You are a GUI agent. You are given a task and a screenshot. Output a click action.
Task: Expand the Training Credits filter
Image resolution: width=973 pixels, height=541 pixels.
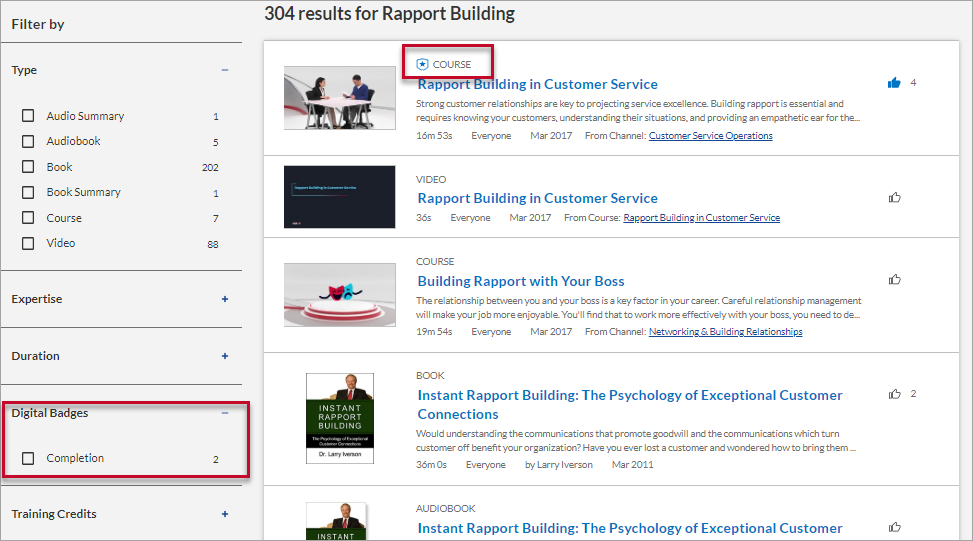pyautogui.click(x=224, y=514)
